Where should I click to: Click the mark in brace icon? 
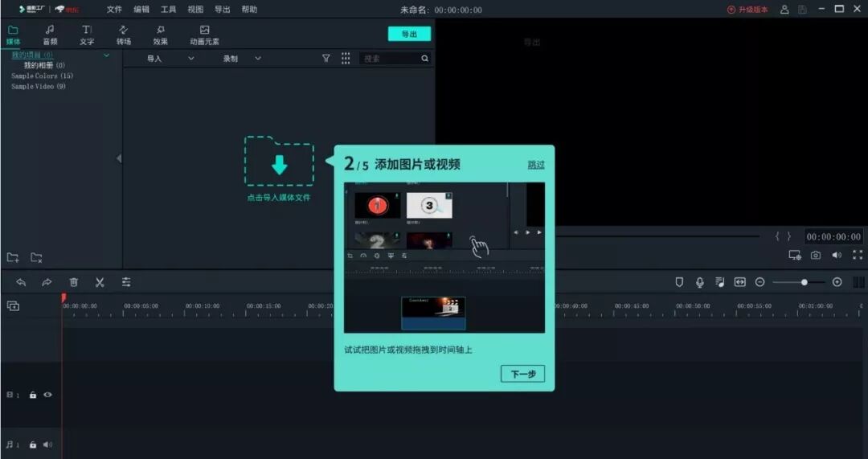click(777, 236)
